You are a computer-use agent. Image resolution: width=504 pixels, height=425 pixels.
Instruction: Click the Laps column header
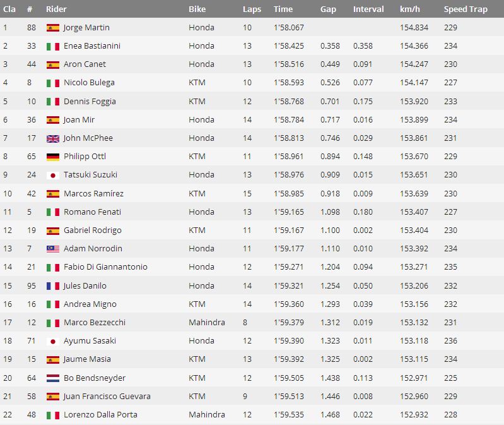[252, 9]
